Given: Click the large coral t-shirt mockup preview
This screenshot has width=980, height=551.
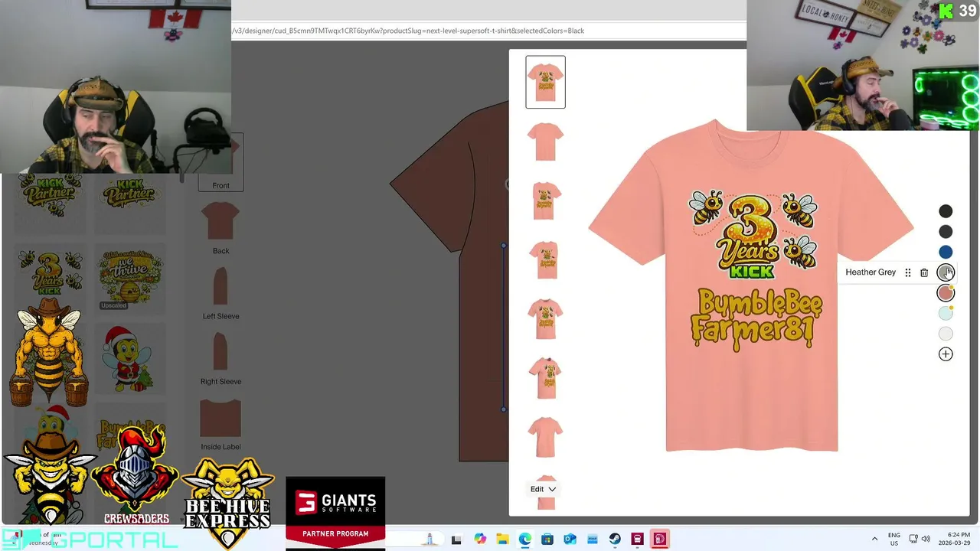Looking at the screenshot, I should point(751,285).
